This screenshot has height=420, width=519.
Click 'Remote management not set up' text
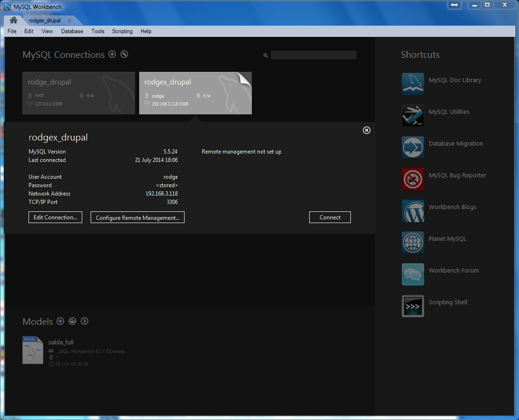242,152
